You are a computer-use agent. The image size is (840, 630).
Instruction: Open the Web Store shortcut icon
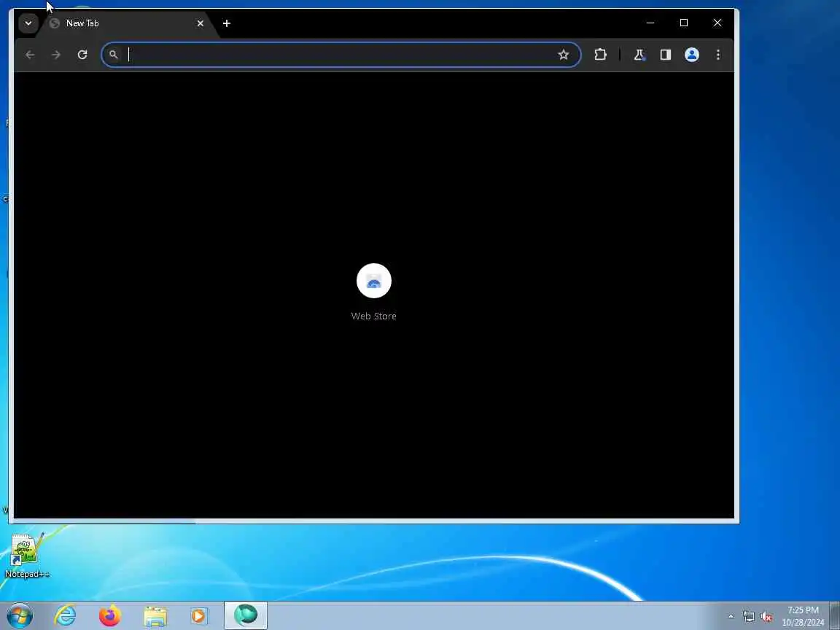tap(374, 281)
